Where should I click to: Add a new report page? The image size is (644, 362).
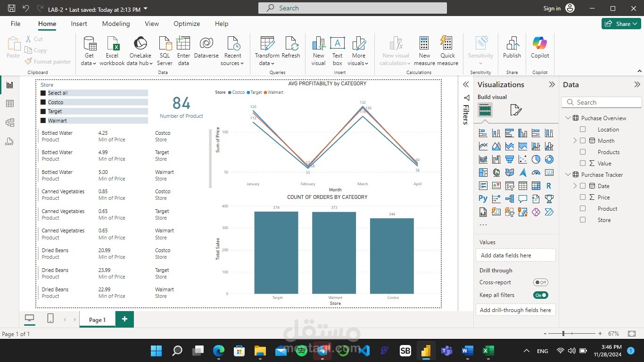(x=124, y=319)
